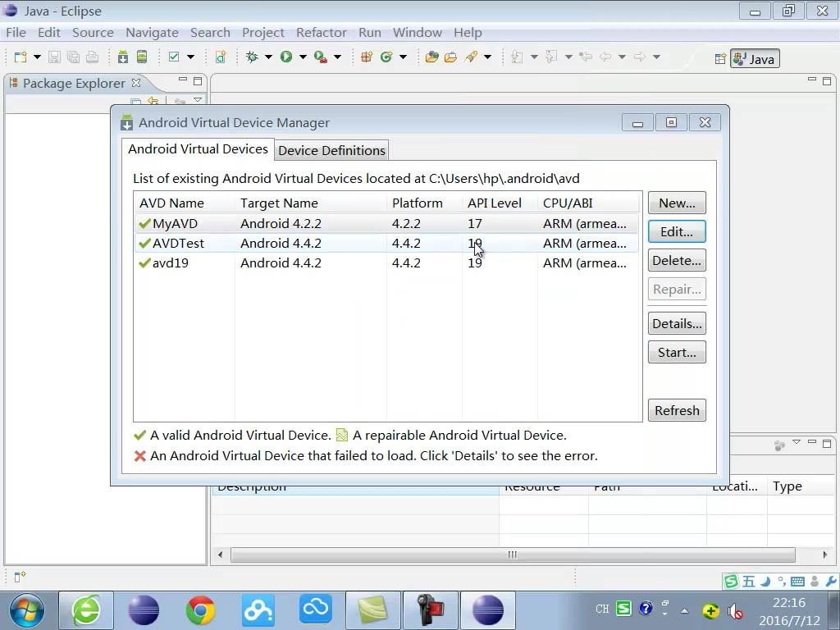Open the dropdown arrow beside the New icon
Screen dimensions: 840x630
[x=37, y=57]
